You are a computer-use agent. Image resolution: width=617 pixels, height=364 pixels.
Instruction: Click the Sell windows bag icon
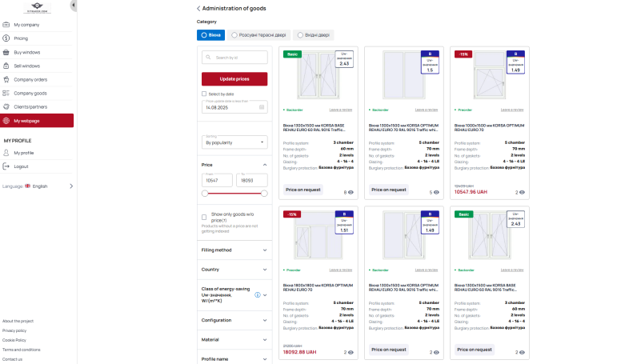[6, 66]
